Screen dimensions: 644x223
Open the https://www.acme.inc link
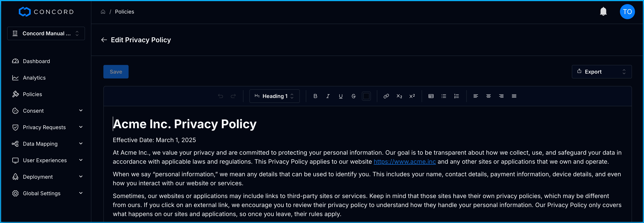(x=404, y=162)
